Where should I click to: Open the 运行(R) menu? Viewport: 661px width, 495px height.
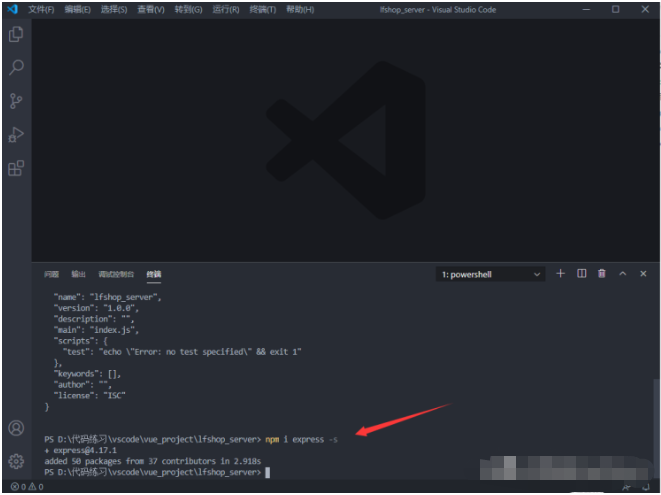[x=226, y=9]
